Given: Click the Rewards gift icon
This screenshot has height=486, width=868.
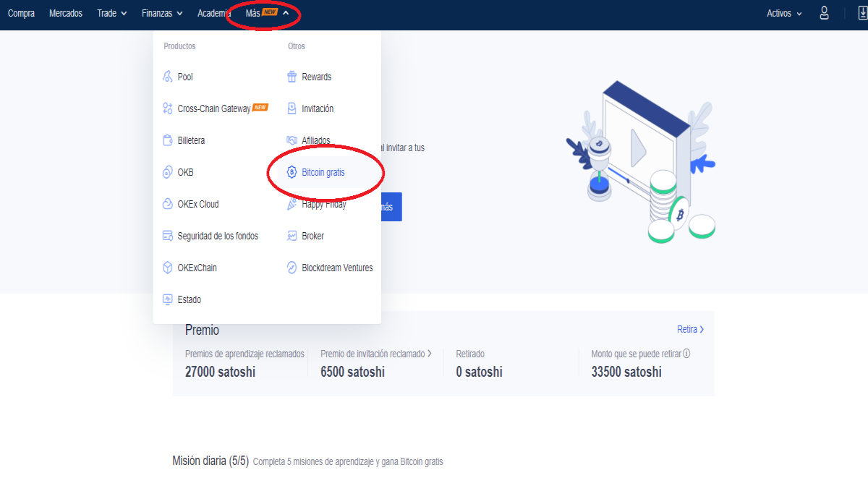Looking at the screenshot, I should pos(292,77).
